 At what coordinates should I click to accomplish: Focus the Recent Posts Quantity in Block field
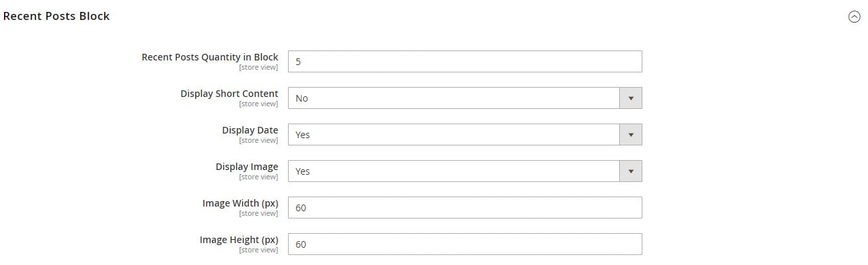465,61
